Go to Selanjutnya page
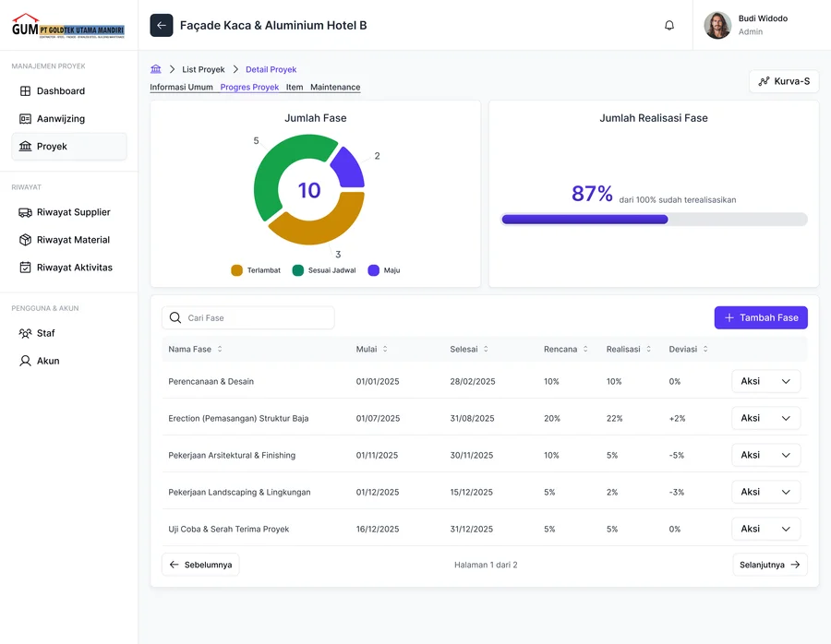831x644 pixels. pyautogui.click(x=769, y=565)
